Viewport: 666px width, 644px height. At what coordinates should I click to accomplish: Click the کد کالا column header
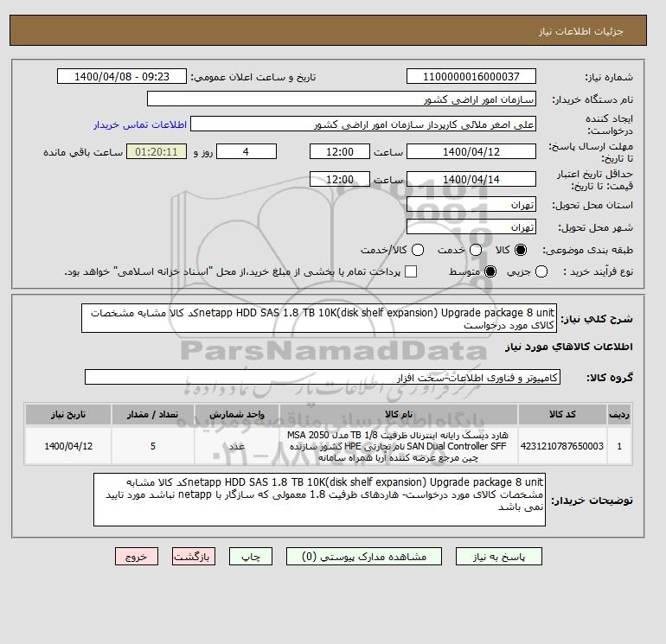[x=562, y=414]
